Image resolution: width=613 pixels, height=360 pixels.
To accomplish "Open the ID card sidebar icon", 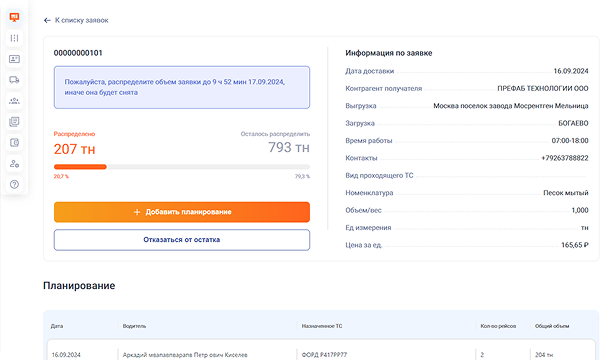I will (x=14, y=59).
